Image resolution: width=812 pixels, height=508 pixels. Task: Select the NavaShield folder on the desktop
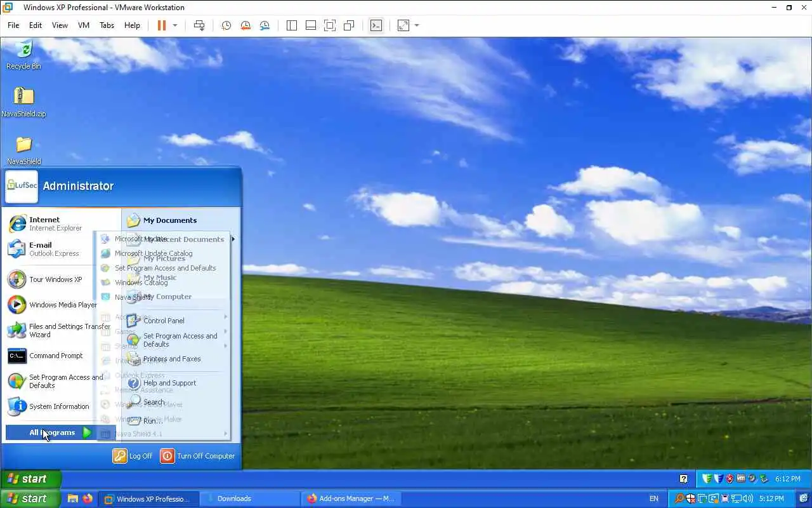point(23,150)
